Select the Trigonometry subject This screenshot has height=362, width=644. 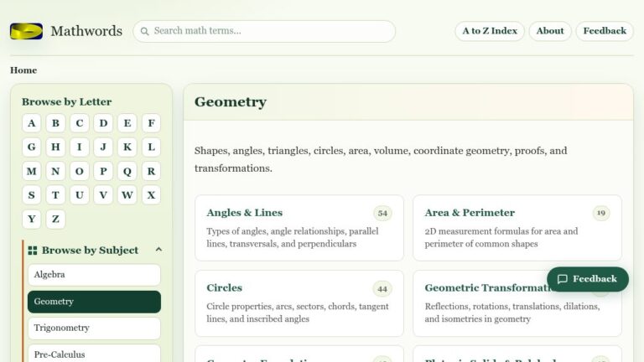[94, 328]
